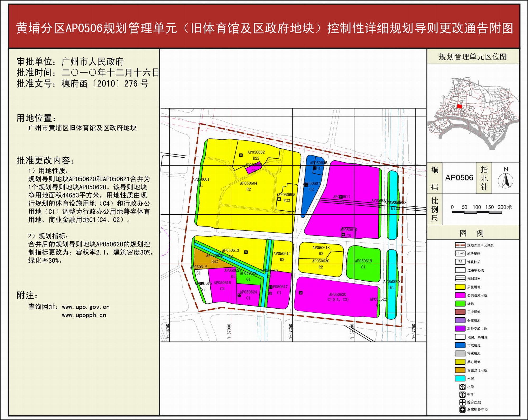The width and height of the screenshot is (528, 420).
Task: Select green parcel AP050619 G1
Action: [363, 263]
